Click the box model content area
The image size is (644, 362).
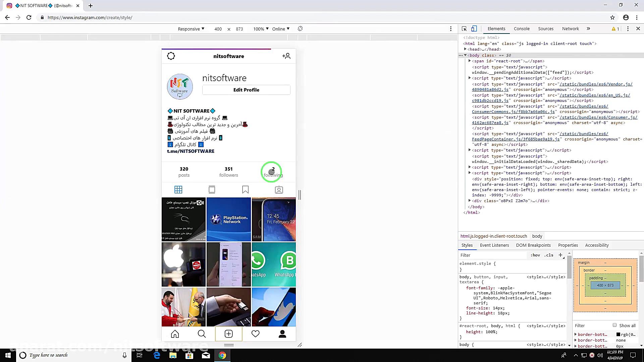tap(605, 285)
